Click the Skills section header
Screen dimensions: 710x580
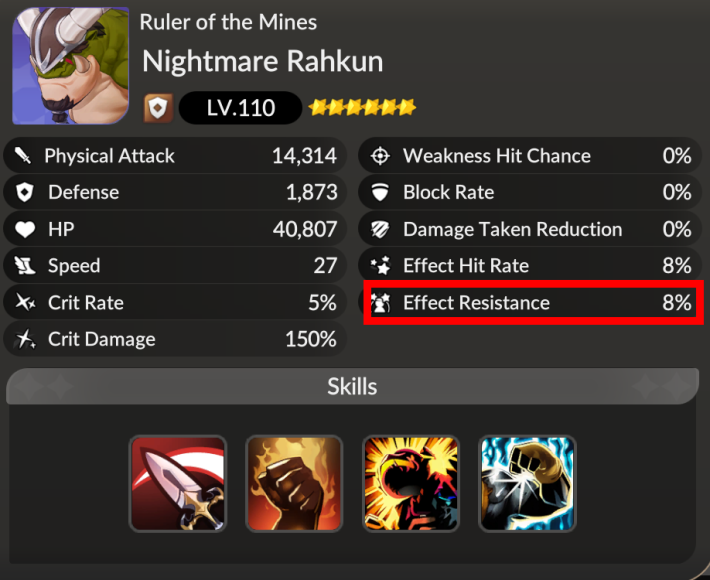[x=352, y=386]
